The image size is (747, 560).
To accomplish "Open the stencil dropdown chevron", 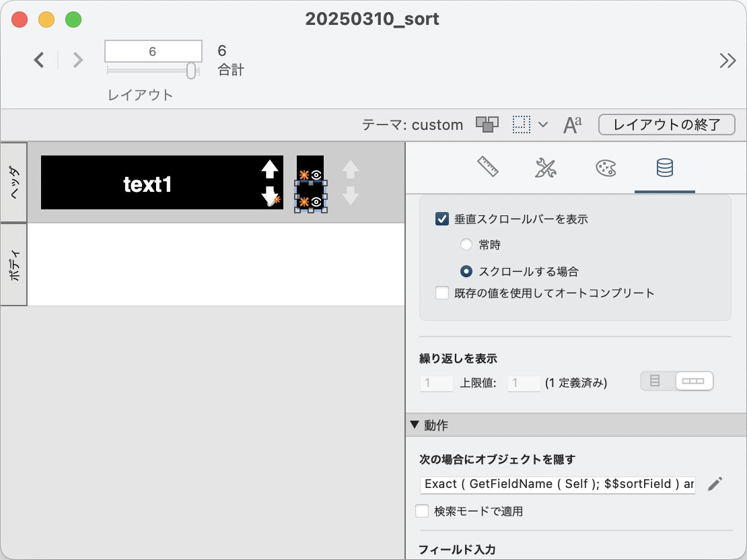I will click(542, 125).
